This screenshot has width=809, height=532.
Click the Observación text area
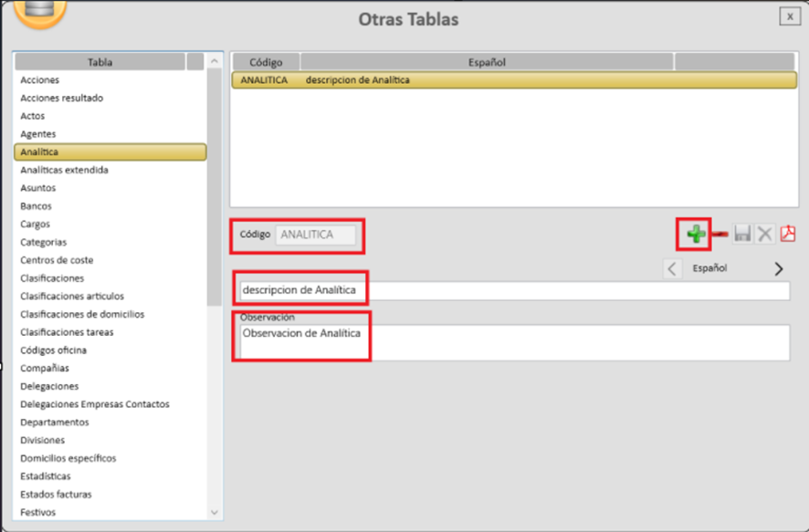point(511,342)
